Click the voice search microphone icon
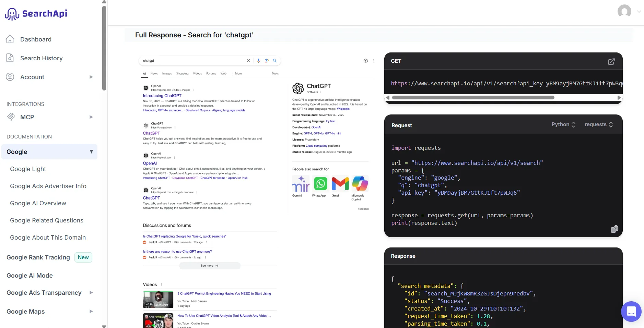This screenshot has height=328, width=644. coord(258,61)
